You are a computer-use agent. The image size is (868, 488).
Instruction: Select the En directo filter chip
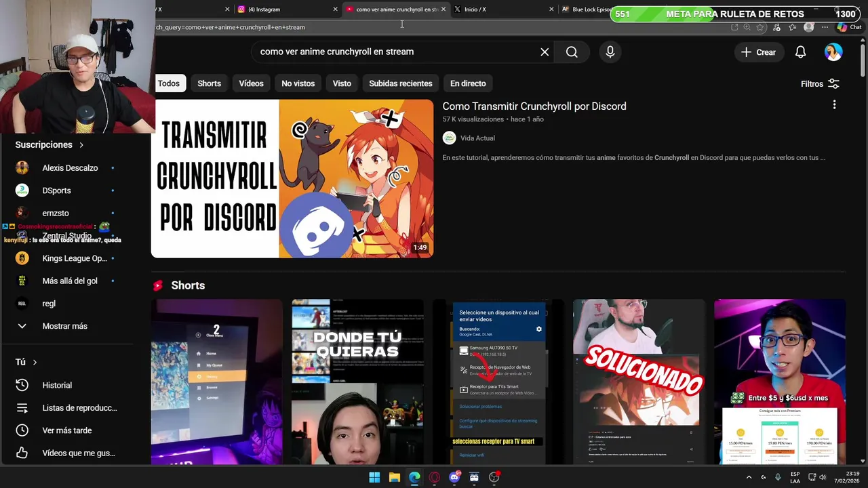(468, 83)
